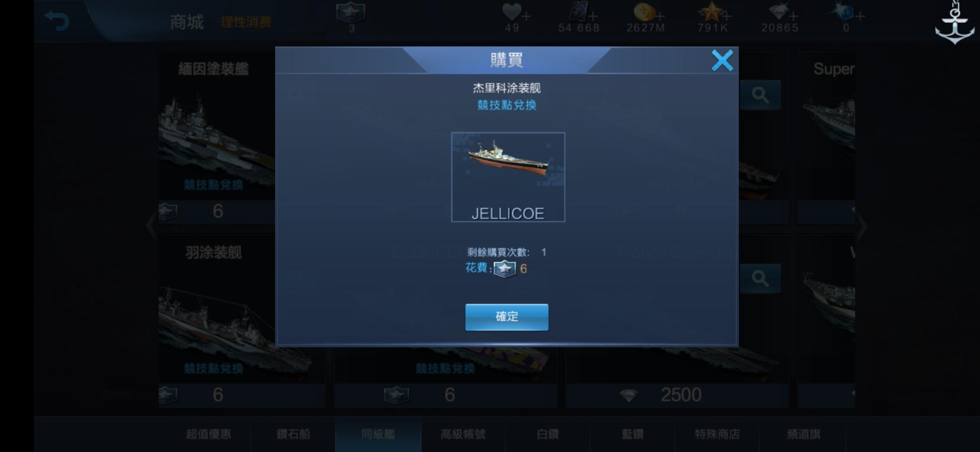Tap the back arrow icon

click(57, 21)
